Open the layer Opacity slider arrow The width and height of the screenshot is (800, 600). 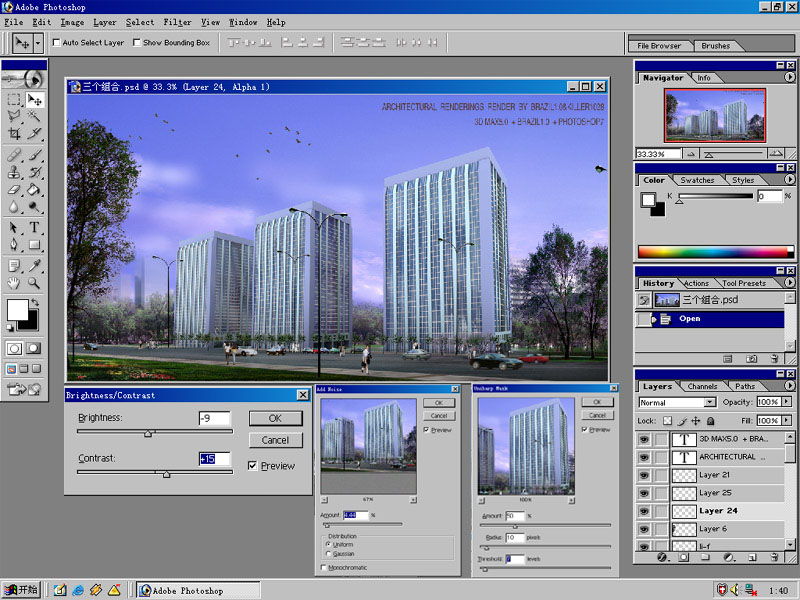(786, 402)
